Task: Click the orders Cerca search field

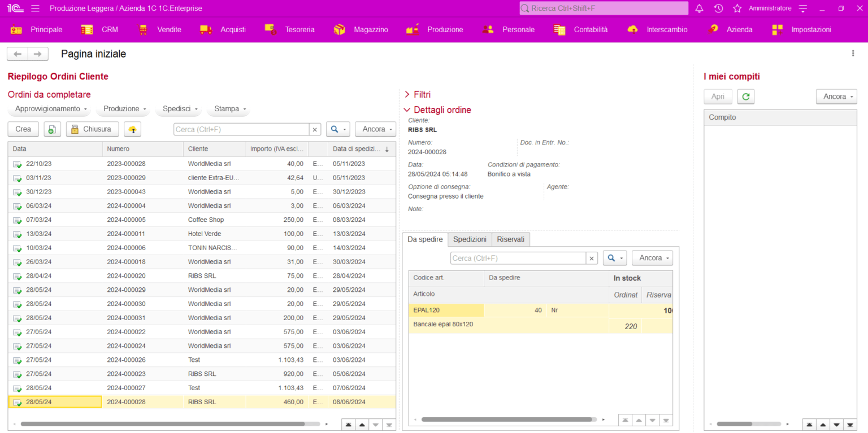Action: pyautogui.click(x=241, y=129)
